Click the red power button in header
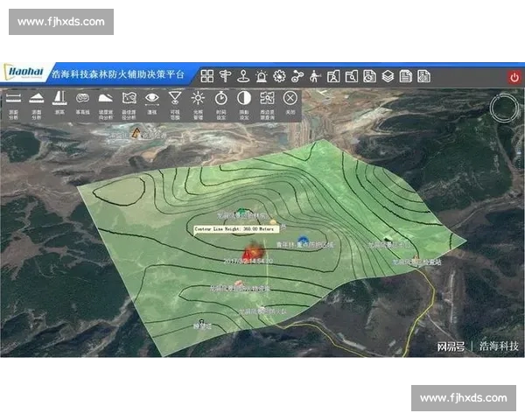Image resolution: width=525 pixels, height=420 pixels. 514,76
